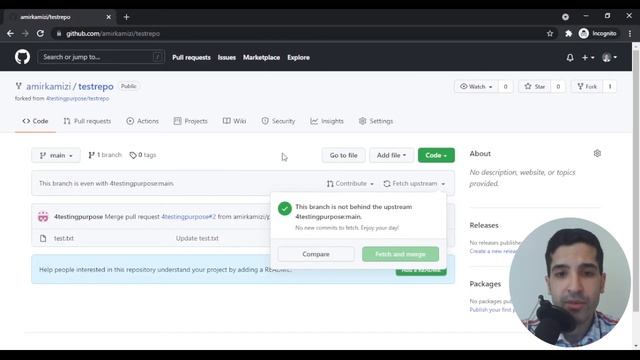This screenshot has height=360, width=640.
Task: Click the Packages heading
Action: point(485,284)
